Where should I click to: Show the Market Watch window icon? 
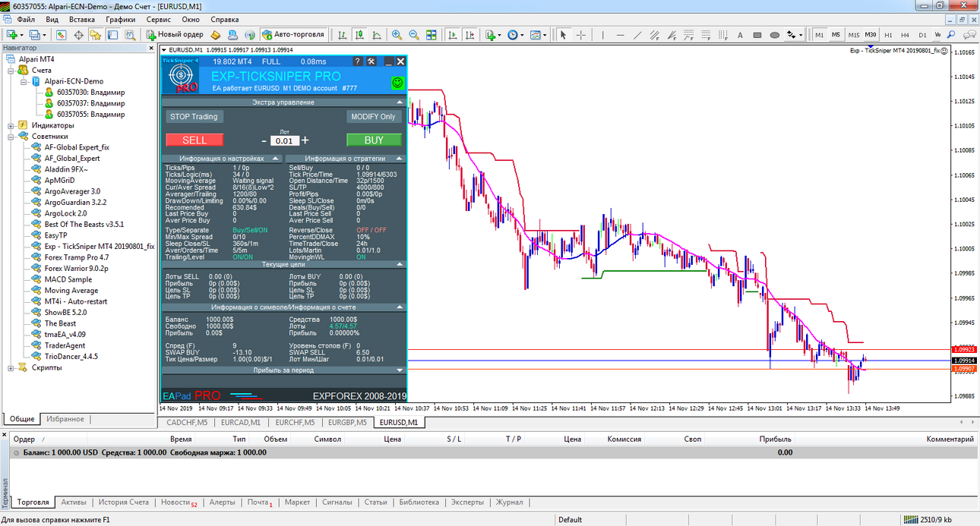click(61, 35)
